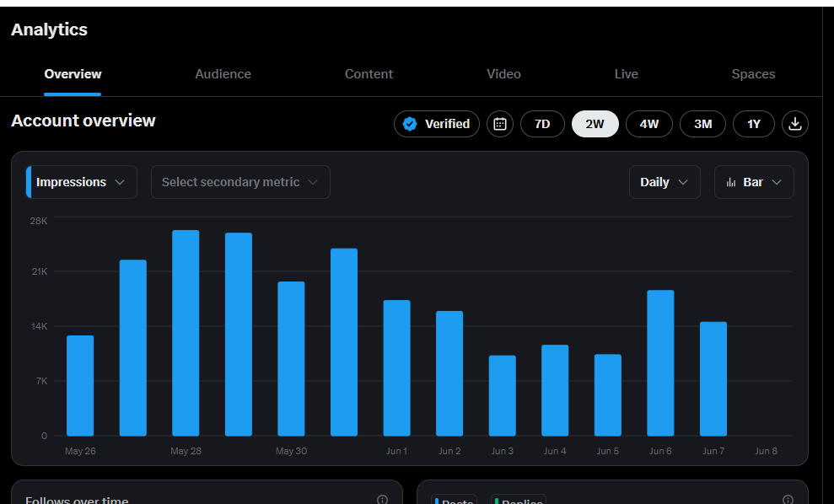Select the 1Y time range
834x504 pixels.
pyautogui.click(x=753, y=124)
